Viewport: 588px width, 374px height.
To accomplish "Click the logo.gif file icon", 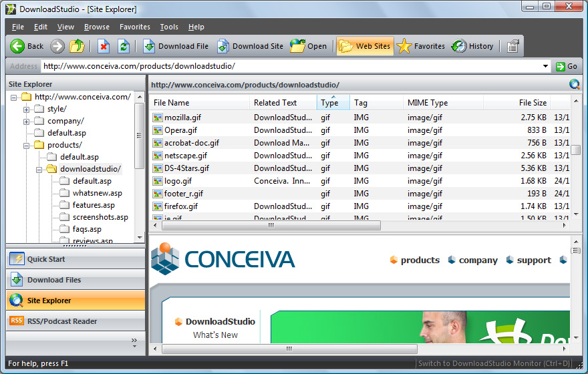I will tap(157, 181).
